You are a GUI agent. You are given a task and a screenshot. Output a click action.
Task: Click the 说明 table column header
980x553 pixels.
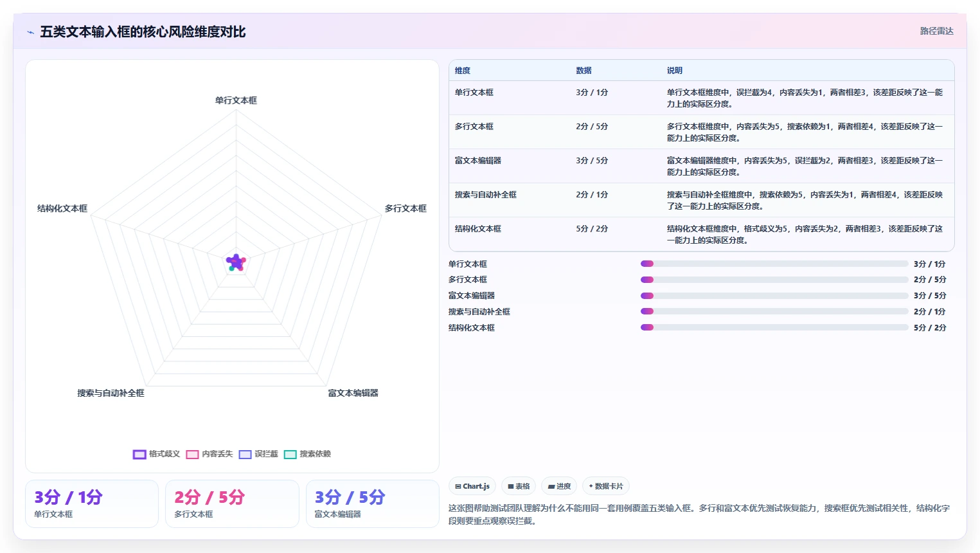pos(674,71)
